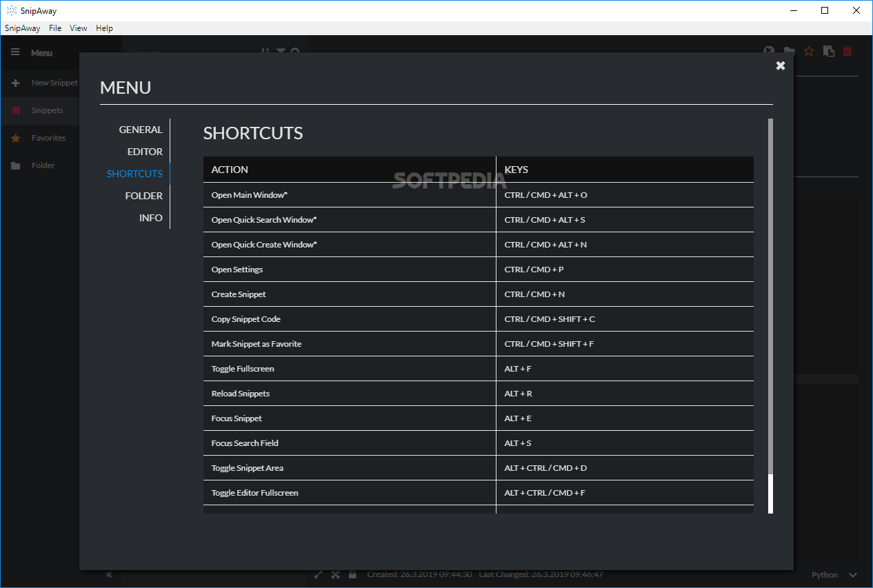Click the 'Open Quick Create Window*' action cell
This screenshot has height=588, width=873.
coord(350,245)
